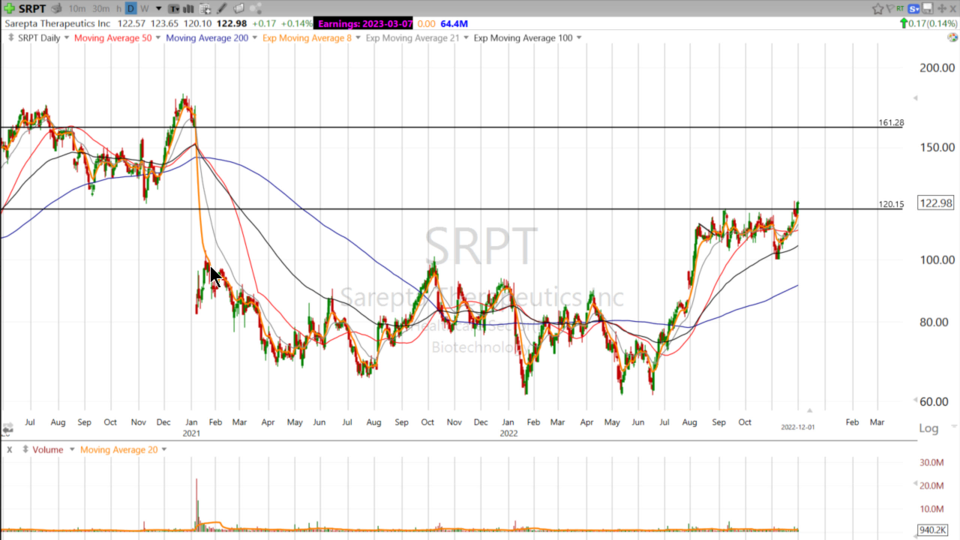Switch to the 10m timeframe
The width and height of the screenshot is (960, 540).
[77, 9]
